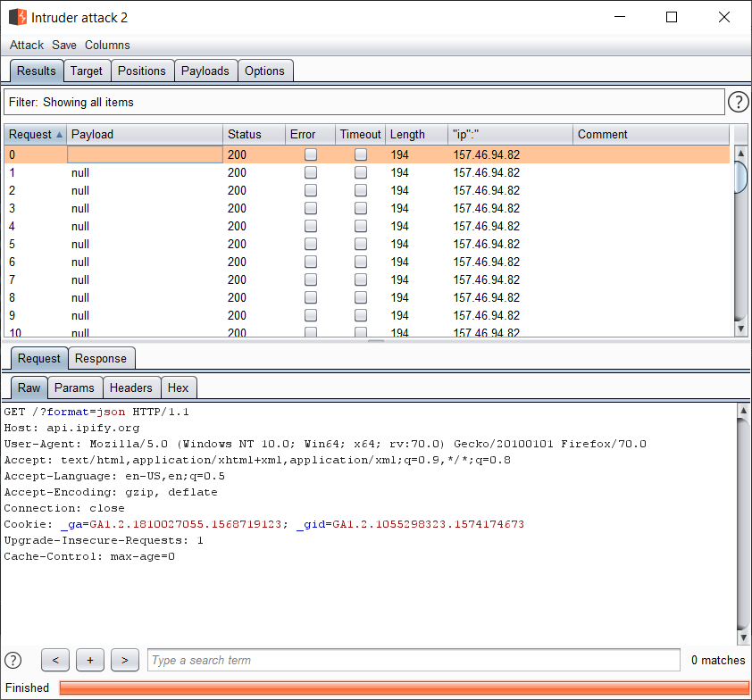Toggle Timeout checkbox for request 4
The height and width of the screenshot is (700, 752).
pos(361,226)
